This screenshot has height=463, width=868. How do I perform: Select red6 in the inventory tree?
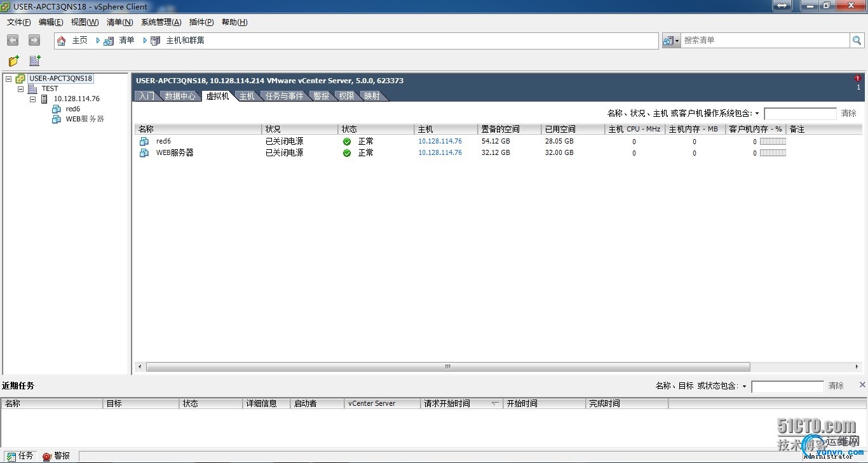73,109
